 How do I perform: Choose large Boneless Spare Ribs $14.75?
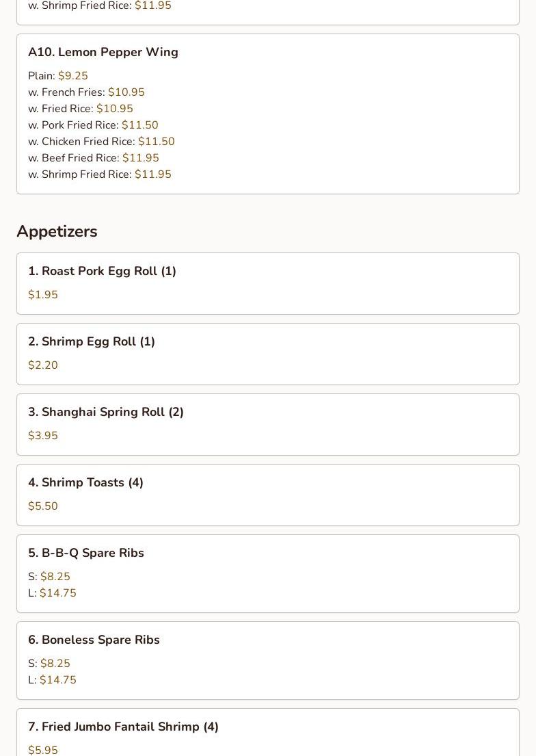coord(52,679)
